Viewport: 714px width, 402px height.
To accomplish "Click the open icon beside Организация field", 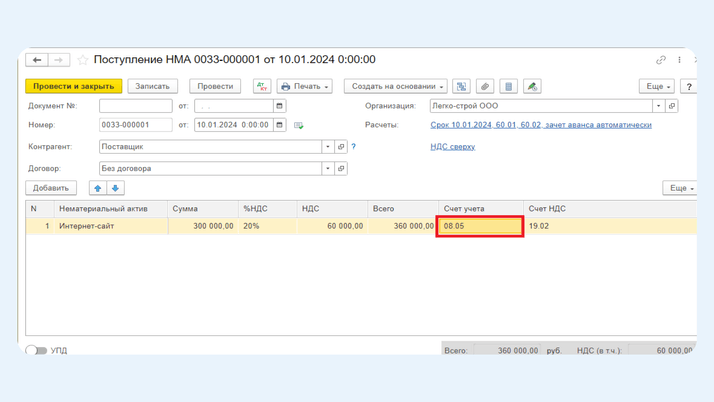I will tap(672, 106).
